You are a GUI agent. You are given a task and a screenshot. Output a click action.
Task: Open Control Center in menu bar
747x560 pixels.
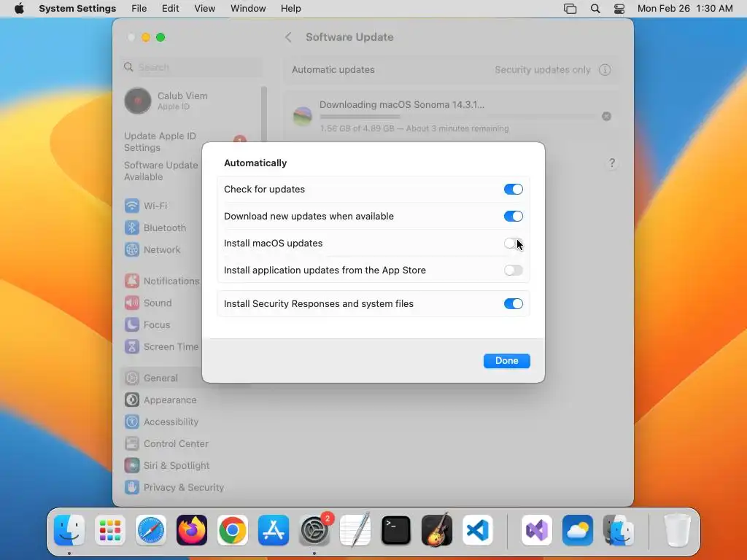(619, 9)
